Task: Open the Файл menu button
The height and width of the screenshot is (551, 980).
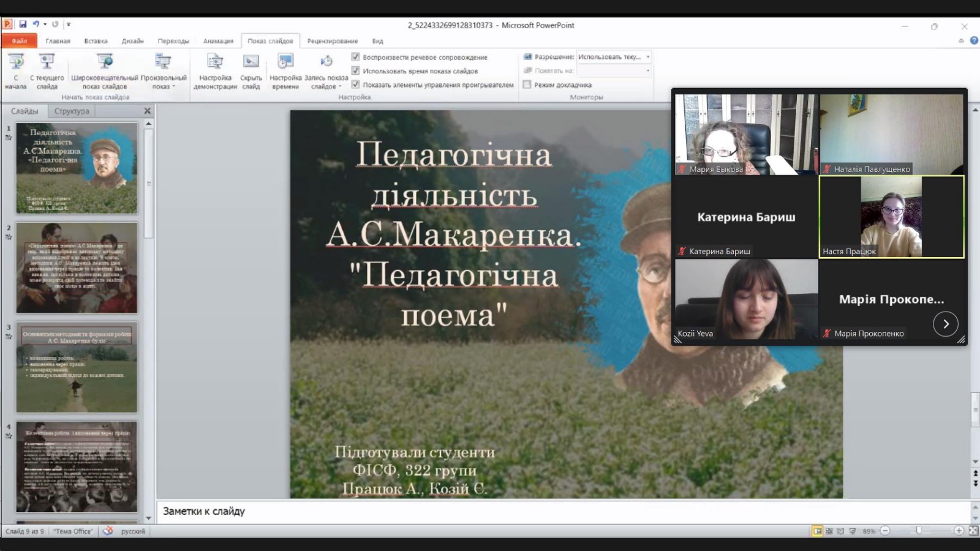Action: (x=20, y=41)
